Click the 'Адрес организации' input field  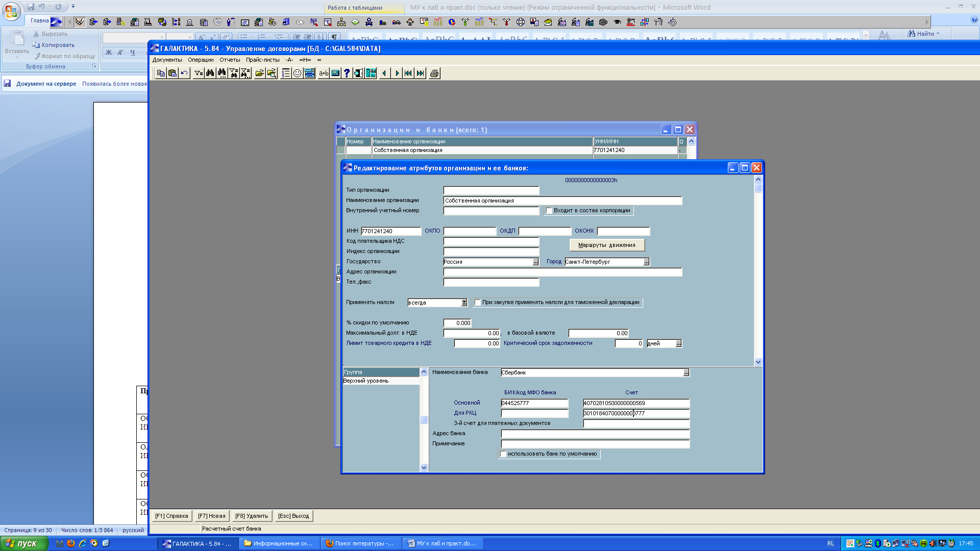562,272
